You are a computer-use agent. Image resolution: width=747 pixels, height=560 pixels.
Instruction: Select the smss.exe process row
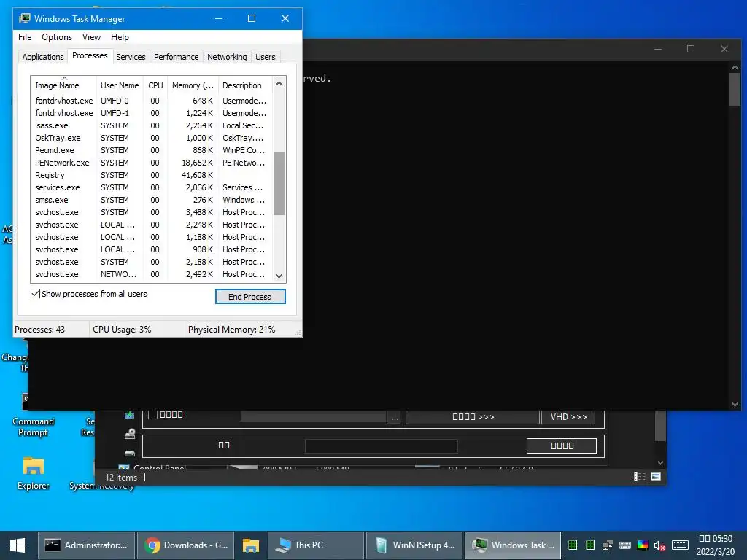(152, 200)
